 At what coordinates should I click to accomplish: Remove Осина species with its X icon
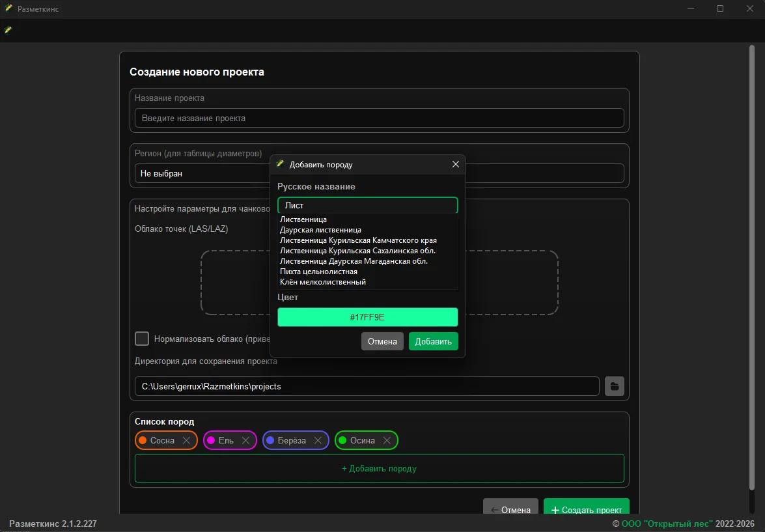click(387, 441)
